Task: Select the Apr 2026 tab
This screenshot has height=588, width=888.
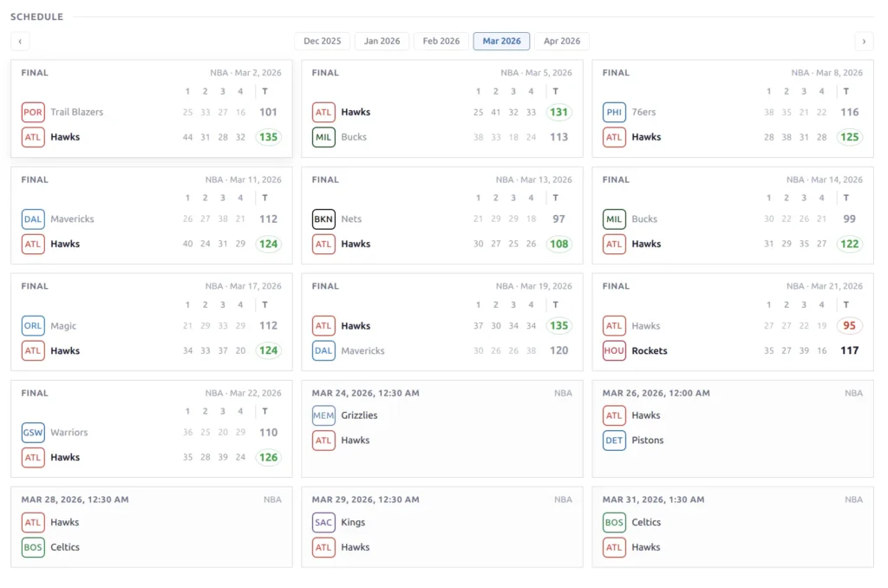Action: pyautogui.click(x=562, y=41)
